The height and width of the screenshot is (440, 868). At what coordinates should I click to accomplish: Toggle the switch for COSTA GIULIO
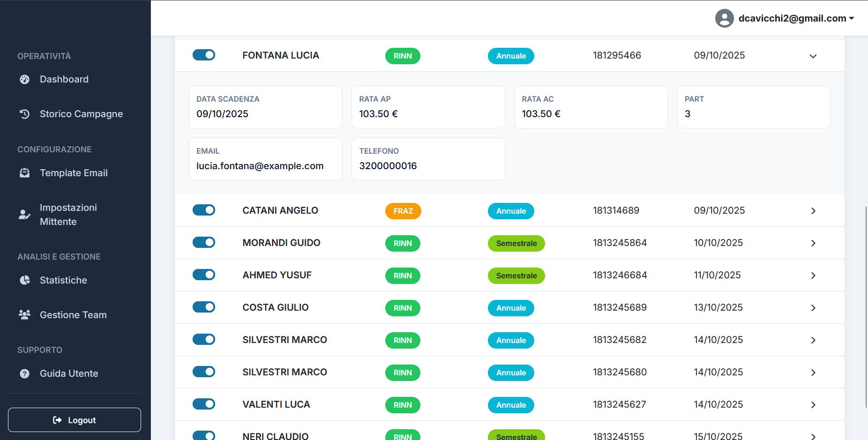pos(204,307)
